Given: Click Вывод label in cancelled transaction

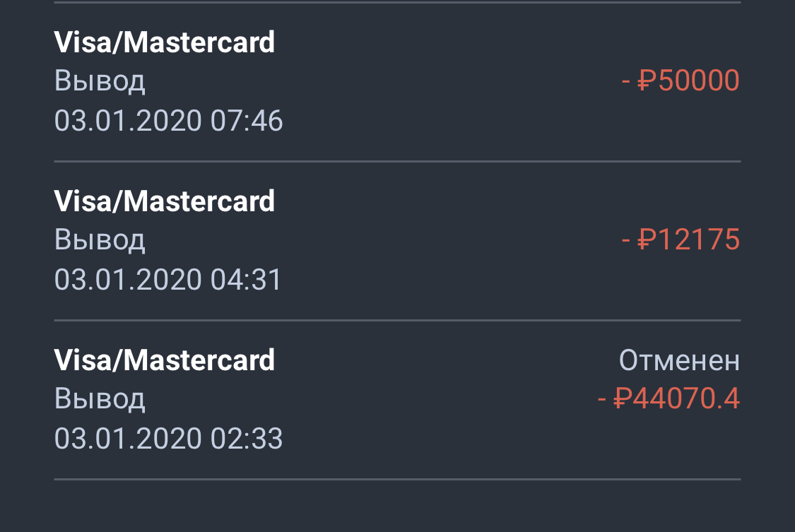Looking at the screenshot, I should [x=100, y=400].
